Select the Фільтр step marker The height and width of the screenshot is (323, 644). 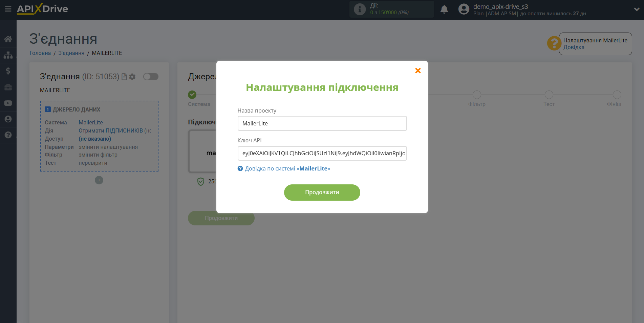[477, 95]
